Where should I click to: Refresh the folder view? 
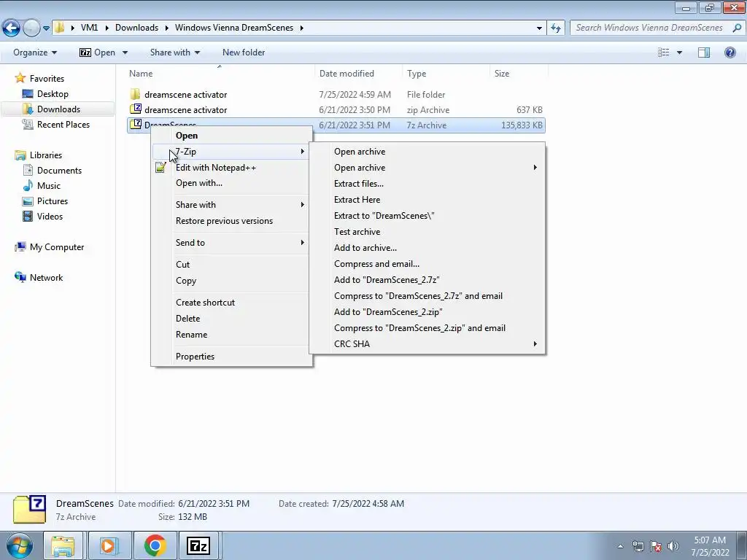point(555,28)
